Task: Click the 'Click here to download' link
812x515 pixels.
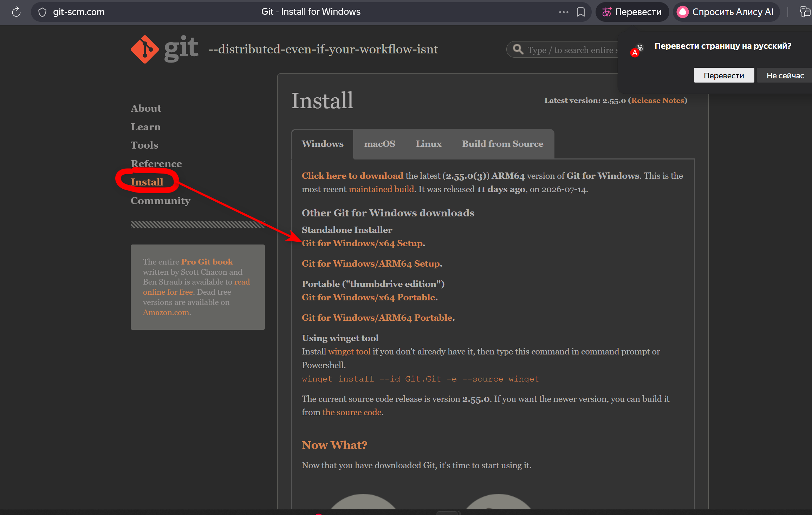Action: (x=352, y=176)
